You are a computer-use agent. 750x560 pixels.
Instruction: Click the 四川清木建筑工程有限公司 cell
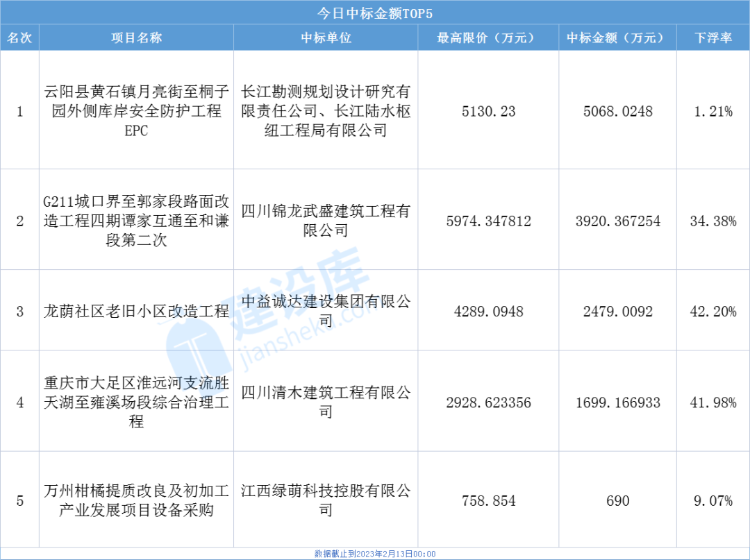(326, 402)
